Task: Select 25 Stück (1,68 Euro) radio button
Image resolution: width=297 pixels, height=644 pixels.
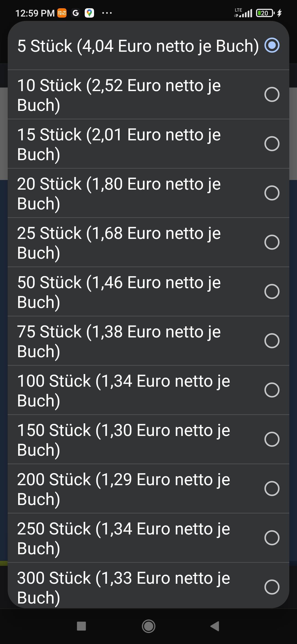Action: (272, 242)
